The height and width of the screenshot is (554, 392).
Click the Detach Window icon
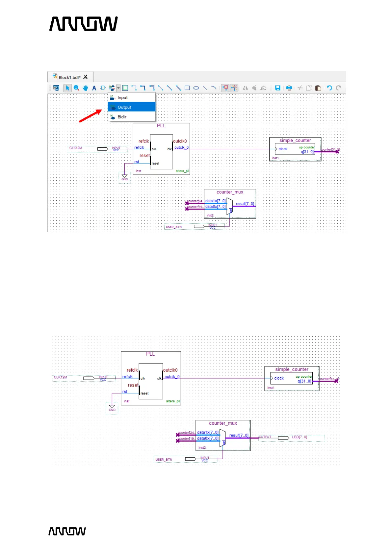tap(56, 88)
